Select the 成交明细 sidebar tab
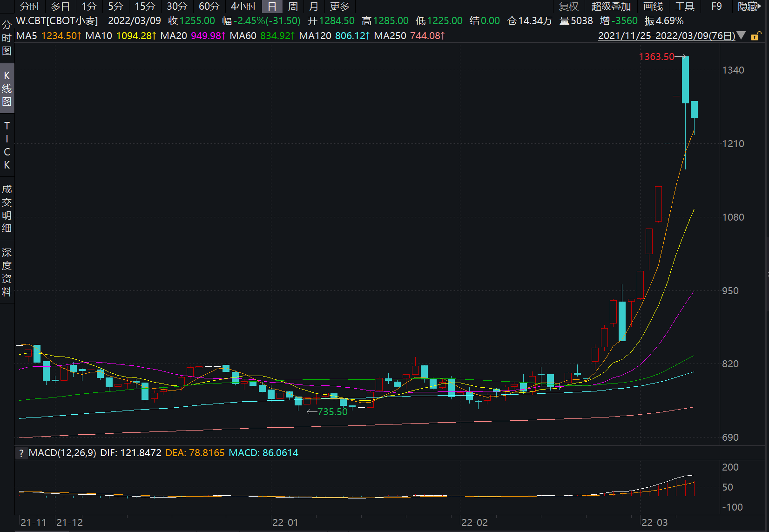 coord(7,209)
